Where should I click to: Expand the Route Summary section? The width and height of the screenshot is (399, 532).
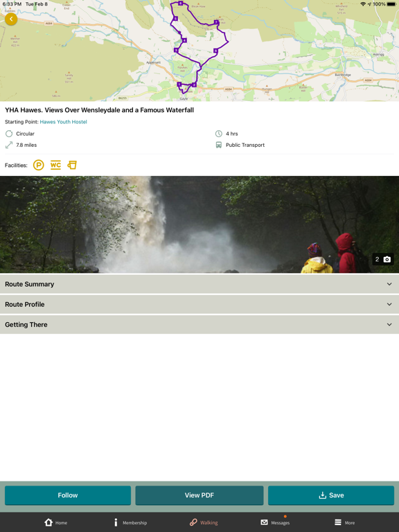click(199, 284)
